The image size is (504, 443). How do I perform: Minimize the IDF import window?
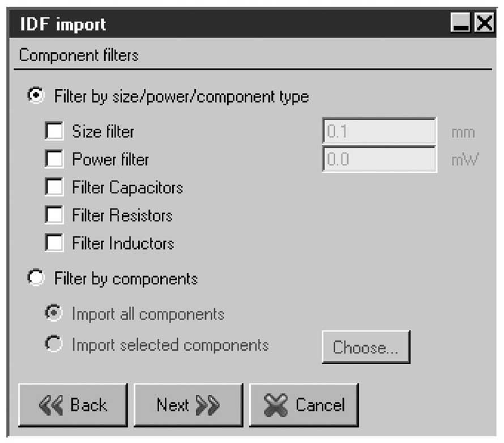[x=462, y=24]
